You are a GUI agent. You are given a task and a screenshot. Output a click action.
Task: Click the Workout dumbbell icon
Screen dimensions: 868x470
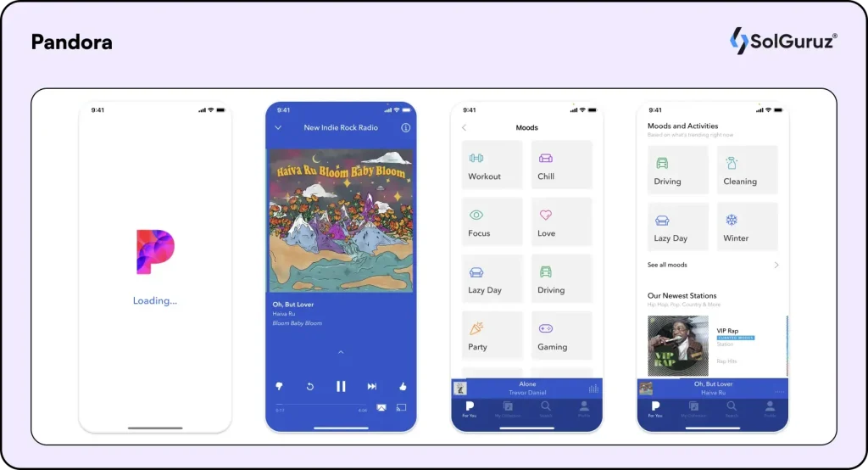pyautogui.click(x=476, y=158)
